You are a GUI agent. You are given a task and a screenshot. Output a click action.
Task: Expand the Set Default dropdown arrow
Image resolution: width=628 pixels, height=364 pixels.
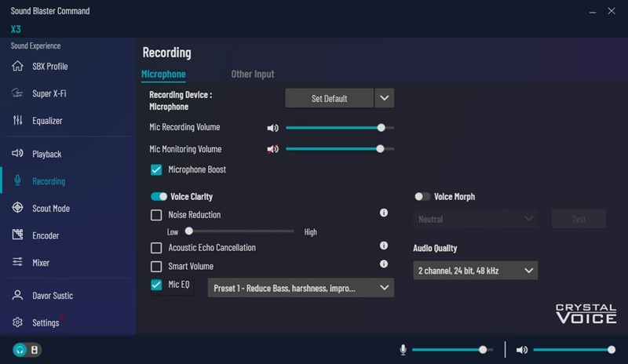point(384,98)
